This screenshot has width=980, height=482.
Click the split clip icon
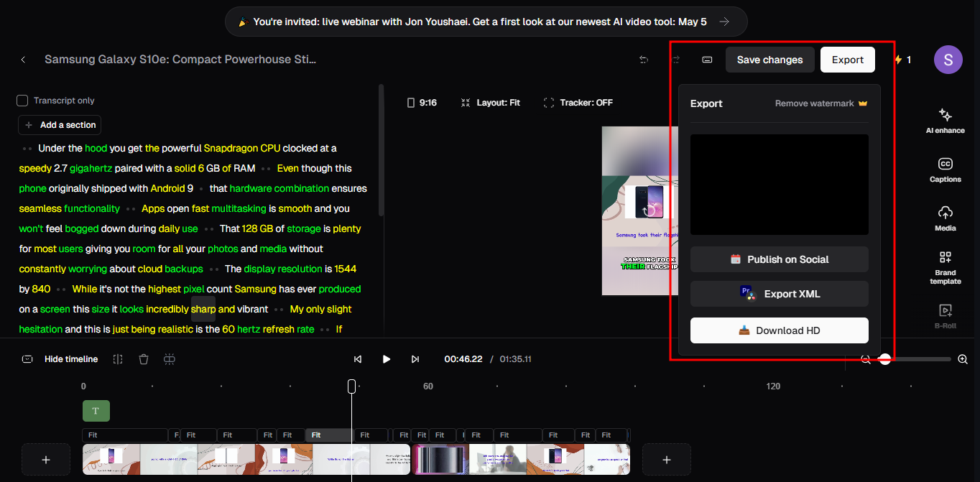coord(118,359)
